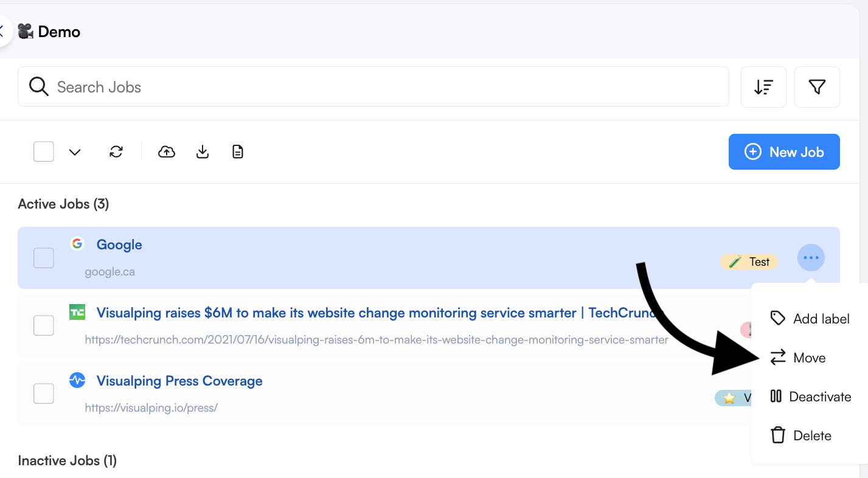Click the sort jobs icon button
The image size is (868, 478).
pyautogui.click(x=763, y=87)
